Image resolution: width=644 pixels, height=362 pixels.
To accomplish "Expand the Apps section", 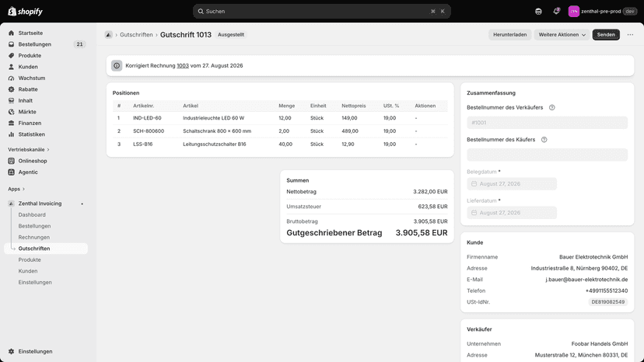I will point(16,189).
